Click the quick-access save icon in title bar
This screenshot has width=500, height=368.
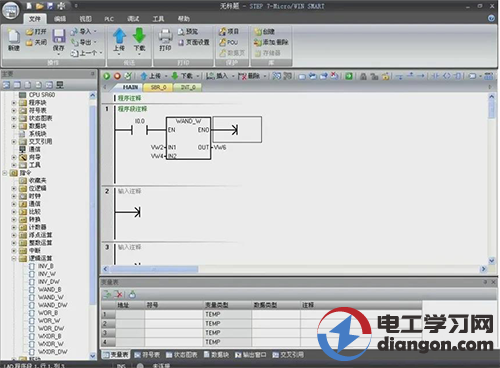click(x=50, y=6)
